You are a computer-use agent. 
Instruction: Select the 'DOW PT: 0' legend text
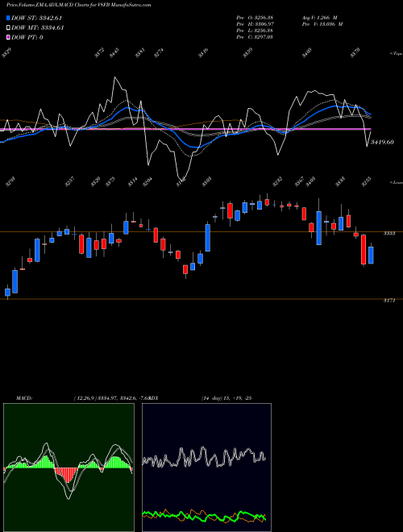click(27, 37)
